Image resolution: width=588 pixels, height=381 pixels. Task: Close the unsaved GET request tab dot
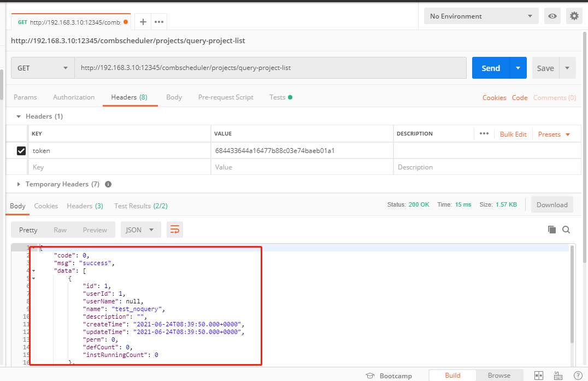[x=126, y=22]
